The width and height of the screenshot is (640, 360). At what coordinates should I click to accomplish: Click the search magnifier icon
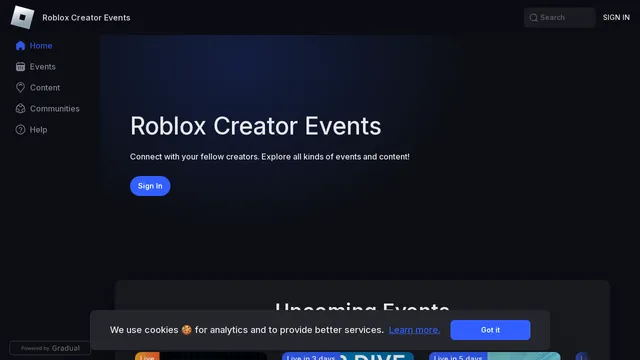tap(533, 18)
